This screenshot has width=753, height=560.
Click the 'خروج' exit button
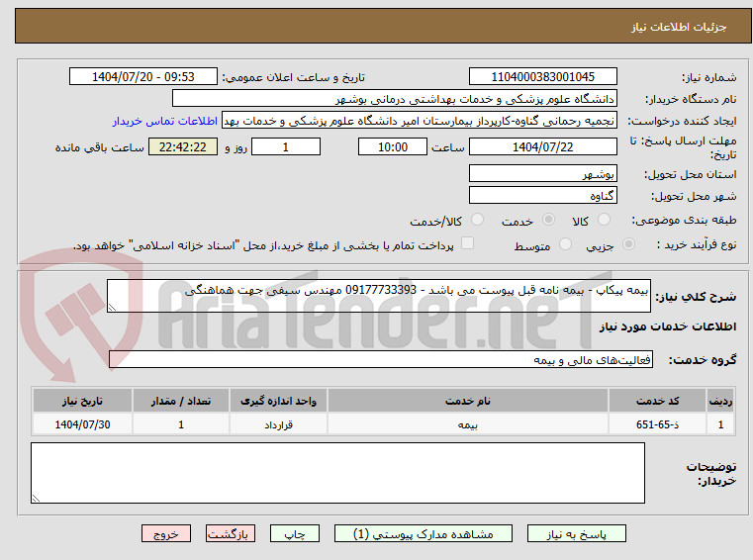point(165,533)
